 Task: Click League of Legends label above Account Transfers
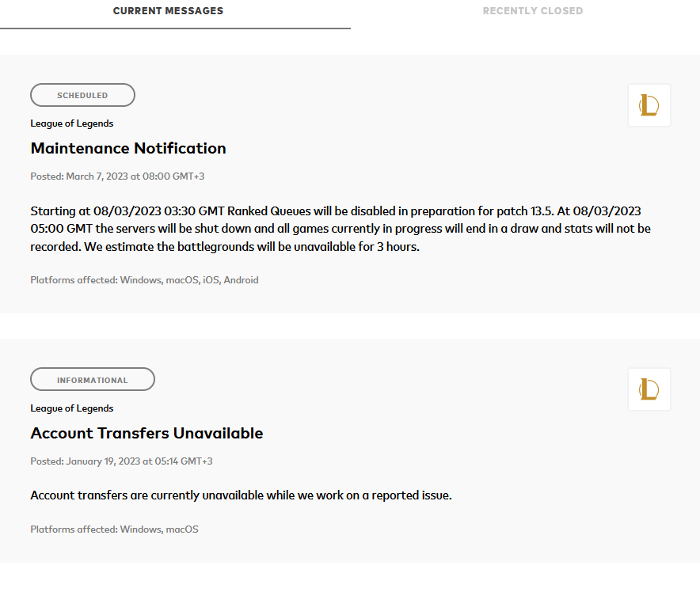(72, 408)
